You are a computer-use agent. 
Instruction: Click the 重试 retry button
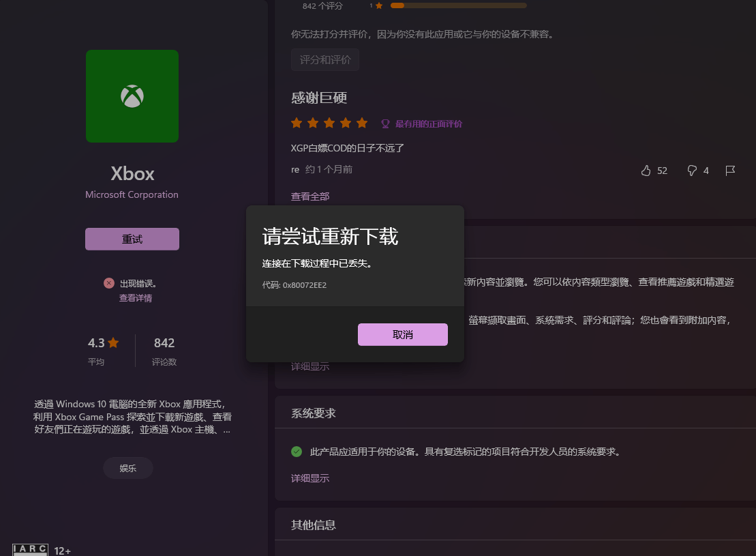(x=132, y=239)
